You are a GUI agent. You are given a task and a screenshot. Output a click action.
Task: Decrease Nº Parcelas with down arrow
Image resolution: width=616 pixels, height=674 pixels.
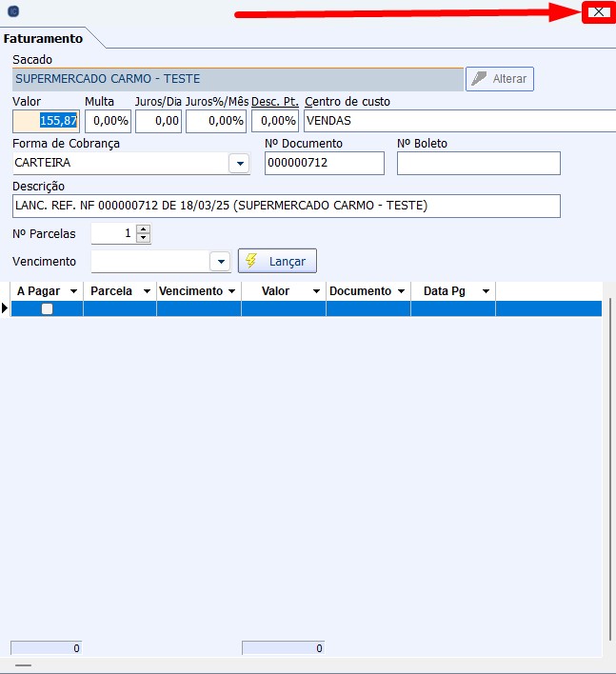[143, 238]
